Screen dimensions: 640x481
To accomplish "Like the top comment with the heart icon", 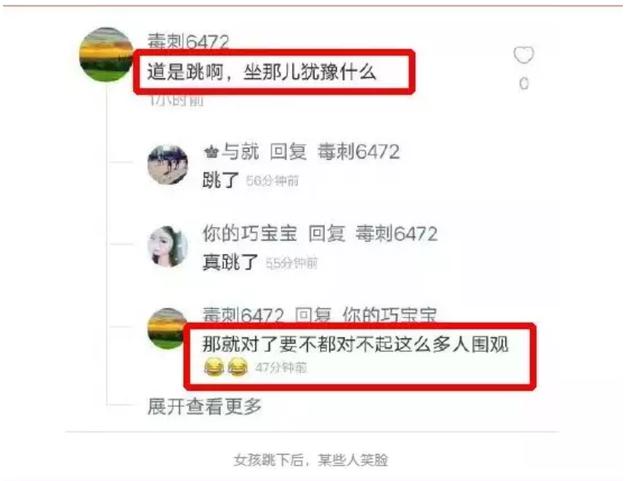I will click(x=524, y=55).
